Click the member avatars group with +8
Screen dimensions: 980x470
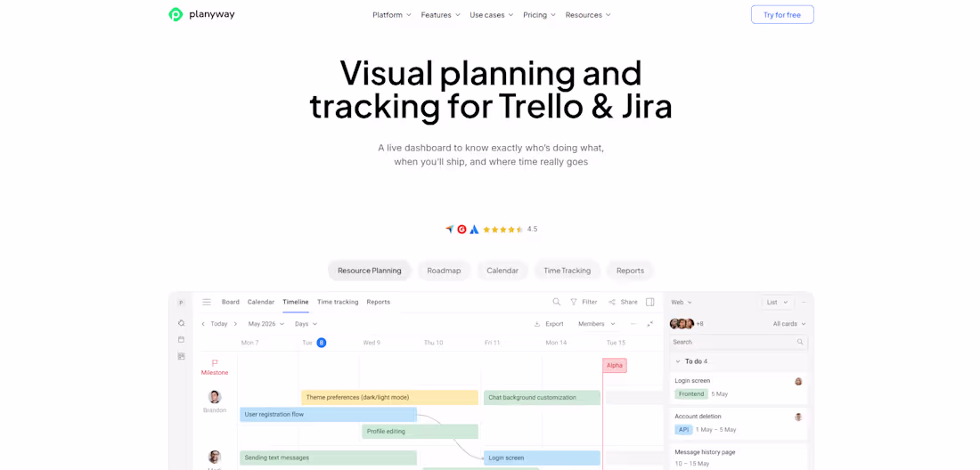(x=687, y=324)
